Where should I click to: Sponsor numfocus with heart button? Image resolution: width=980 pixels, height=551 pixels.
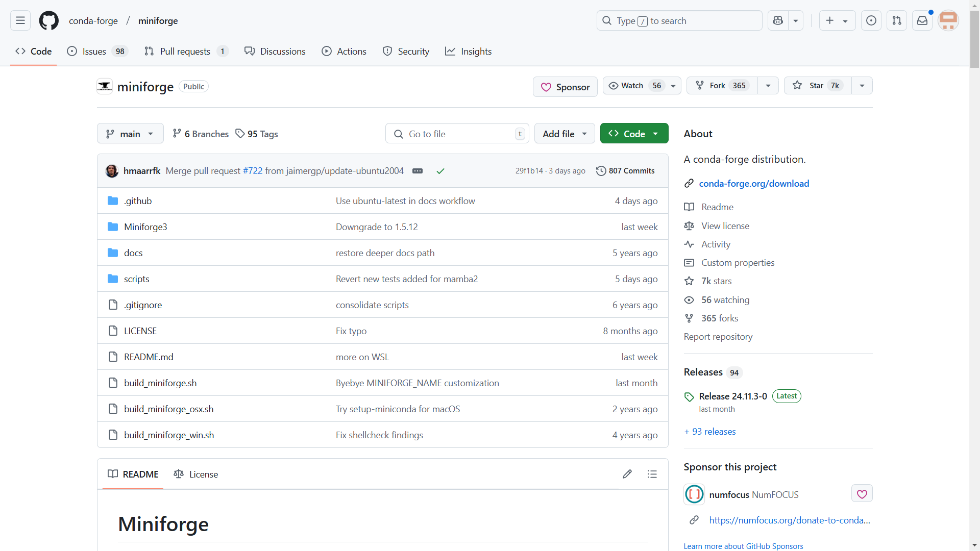(x=862, y=494)
